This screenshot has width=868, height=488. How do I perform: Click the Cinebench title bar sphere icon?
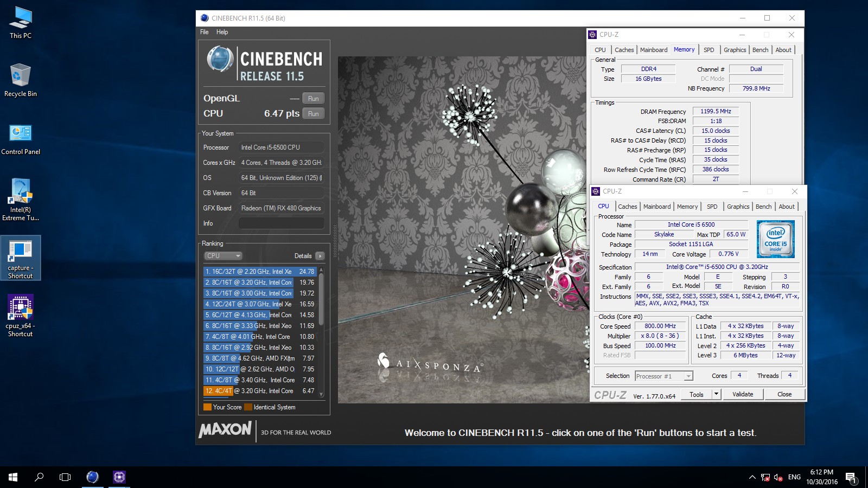[205, 18]
